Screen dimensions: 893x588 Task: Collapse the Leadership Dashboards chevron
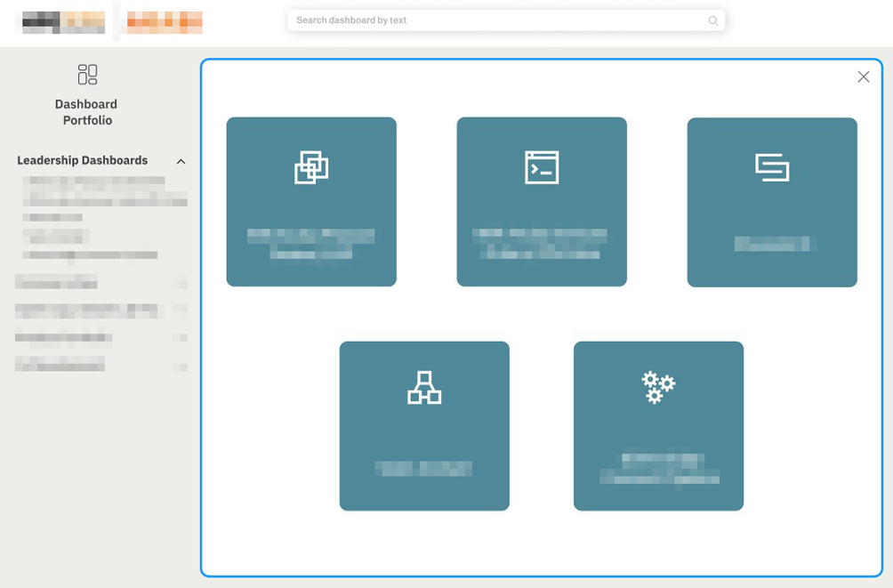[x=181, y=162]
